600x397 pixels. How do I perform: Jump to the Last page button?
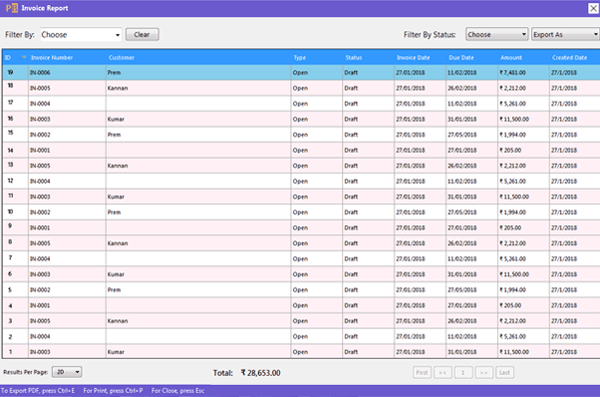[x=504, y=372]
